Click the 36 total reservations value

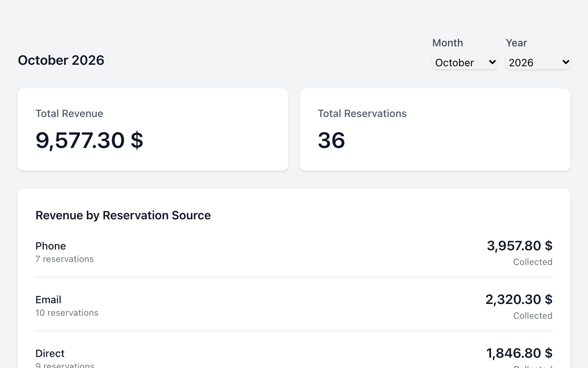click(331, 140)
